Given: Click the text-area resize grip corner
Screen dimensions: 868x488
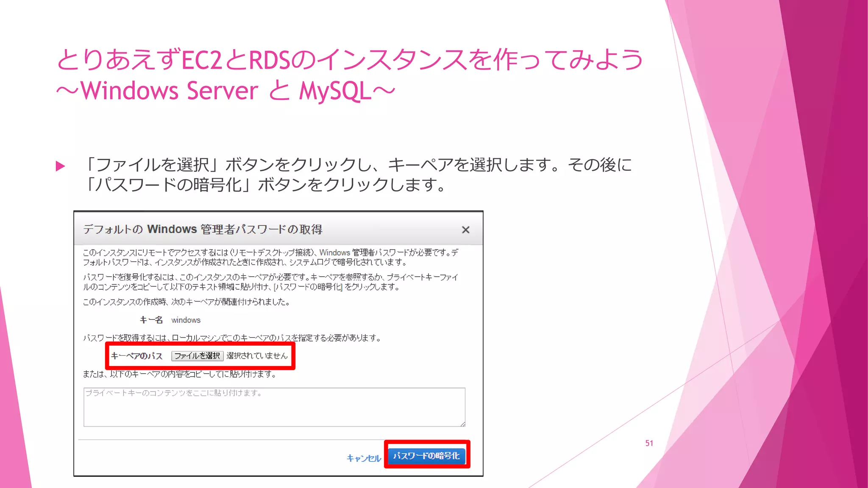Looking at the screenshot, I should click(463, 424).
